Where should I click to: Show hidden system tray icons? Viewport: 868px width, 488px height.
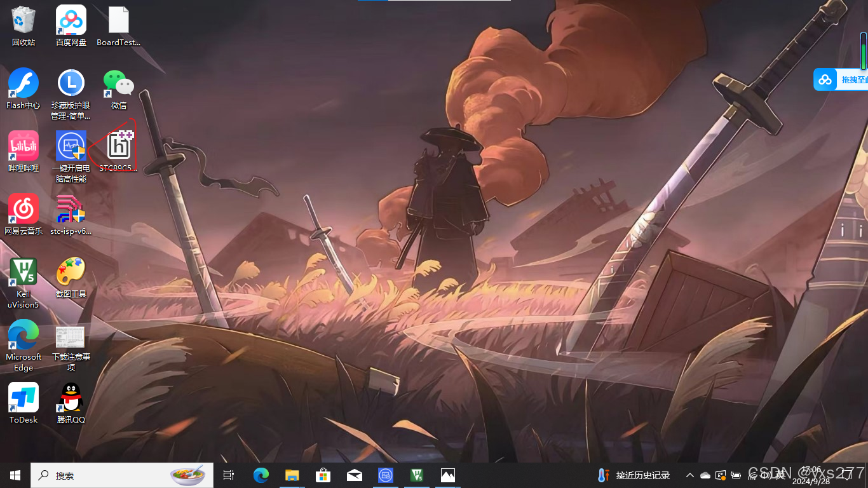689,475
